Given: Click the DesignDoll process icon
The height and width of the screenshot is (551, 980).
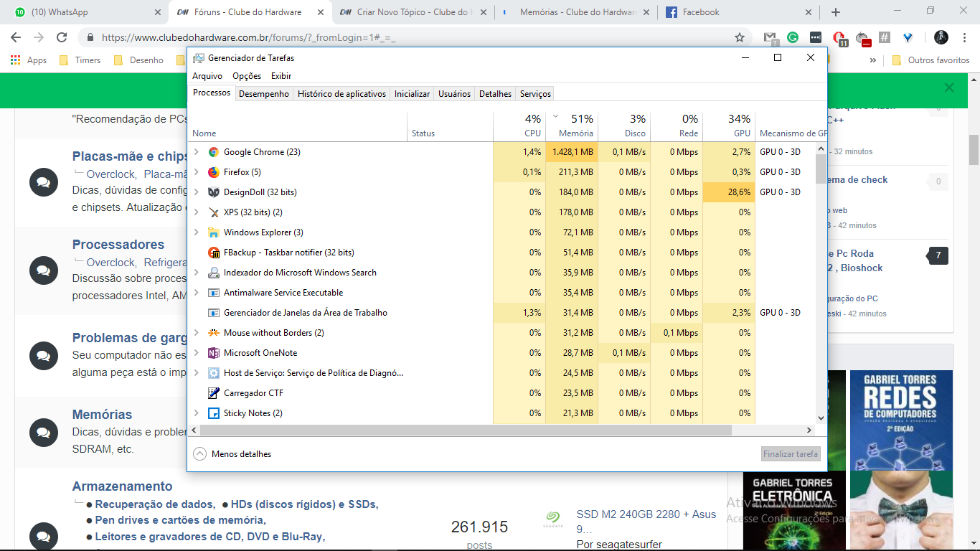Looking at the screenshot, I should [213, 192].
